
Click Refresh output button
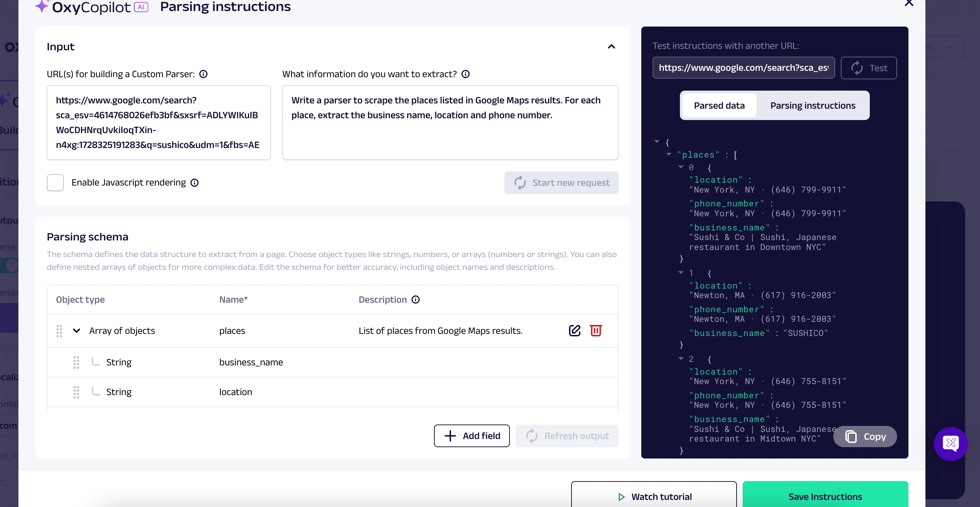567,435
